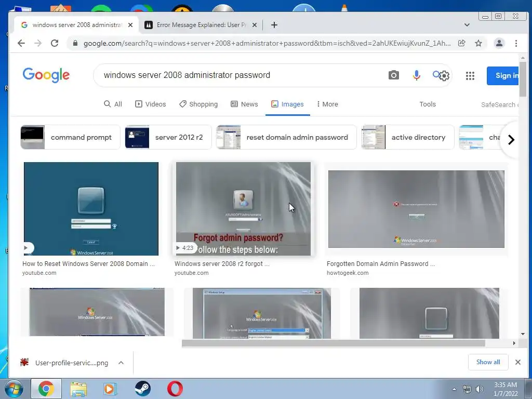Click the howtogeek.com source text
This screenshot has height=399, width=532.
tap(348, 273)
